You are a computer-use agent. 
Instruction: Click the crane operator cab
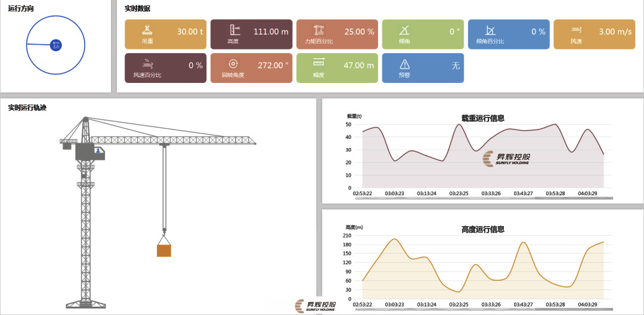click(x=97, y=153)
